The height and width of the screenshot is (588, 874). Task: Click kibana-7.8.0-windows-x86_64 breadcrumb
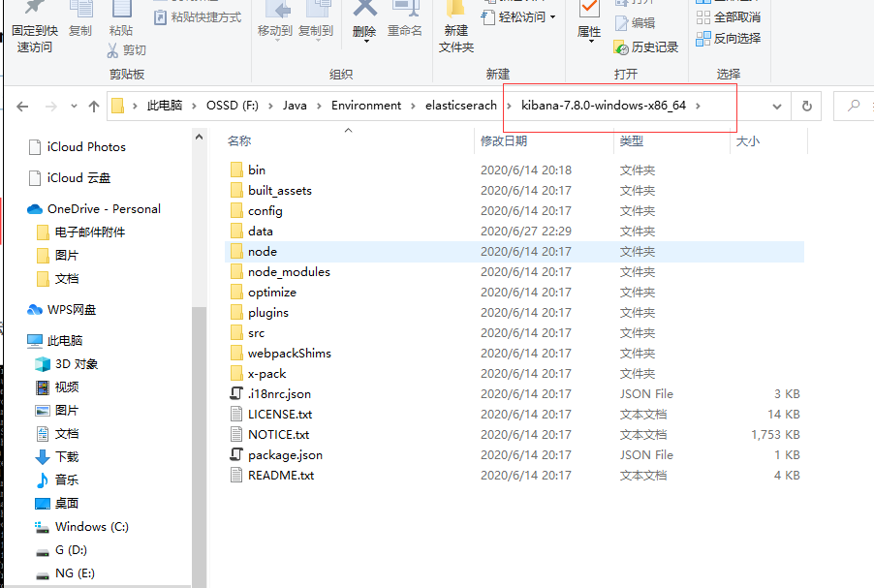[x=604, y=106]
